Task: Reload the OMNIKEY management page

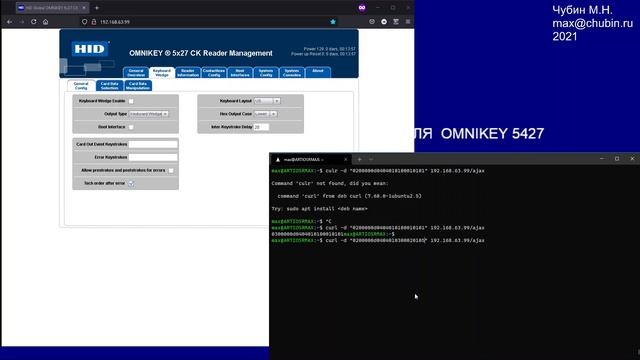Action: click(x=33, y=22)
